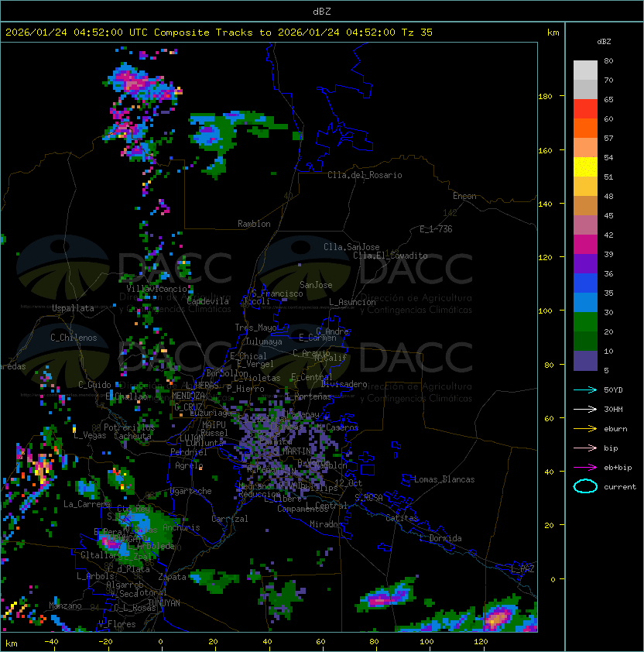The height and width of the screenshot is (652, 644).
Task: Click the 'MENDOZA' city label
Action: point(188,396)
